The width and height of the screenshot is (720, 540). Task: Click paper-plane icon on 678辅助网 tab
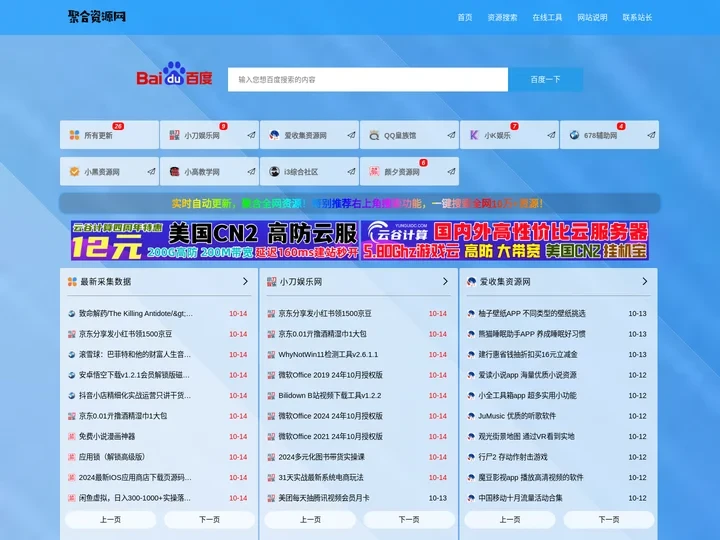[651, 135]
